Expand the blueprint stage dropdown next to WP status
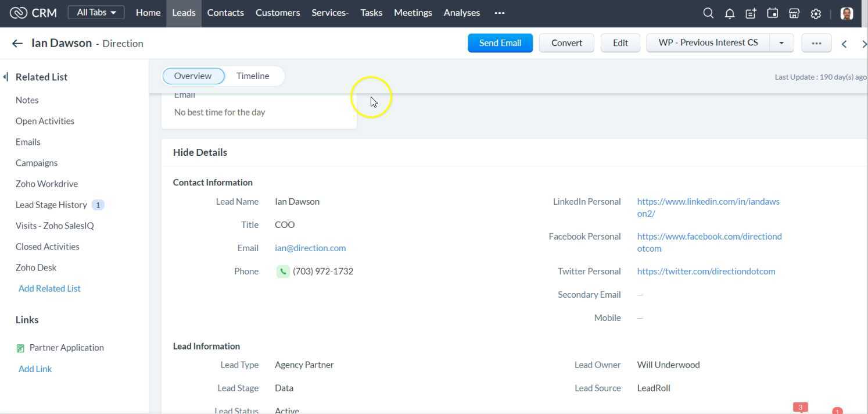This screenshot has width=868, height=414. pos(781,42)
